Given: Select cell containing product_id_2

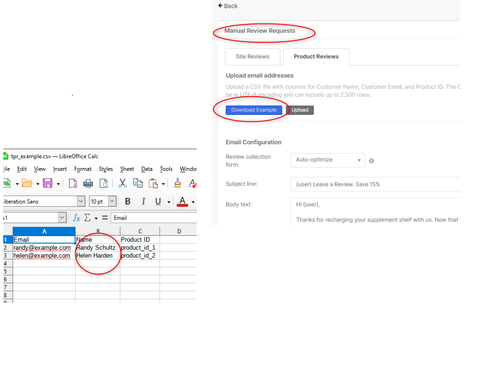Looking at the screenshot, I should [x=140, y=256].
